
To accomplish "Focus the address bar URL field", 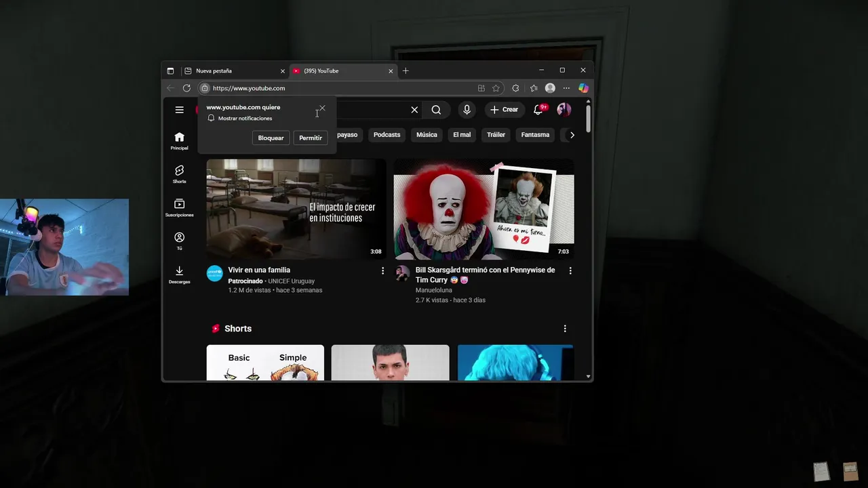I will pos(342,88).
